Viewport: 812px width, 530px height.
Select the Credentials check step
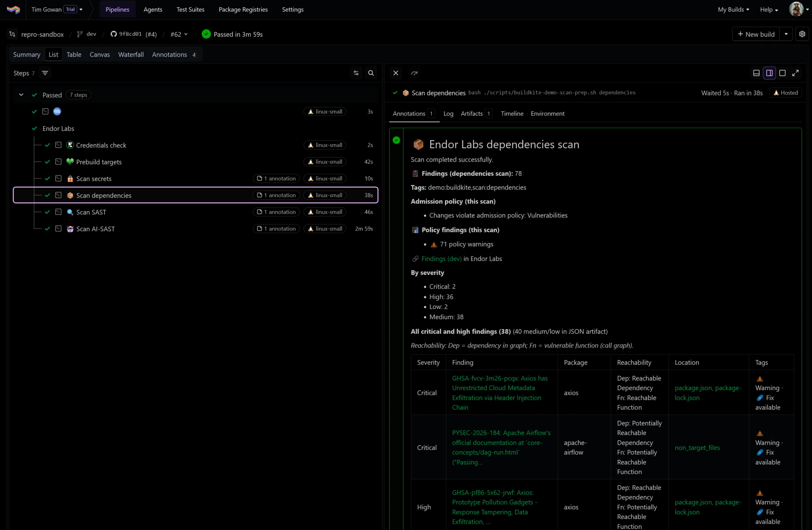coord(196,145)
